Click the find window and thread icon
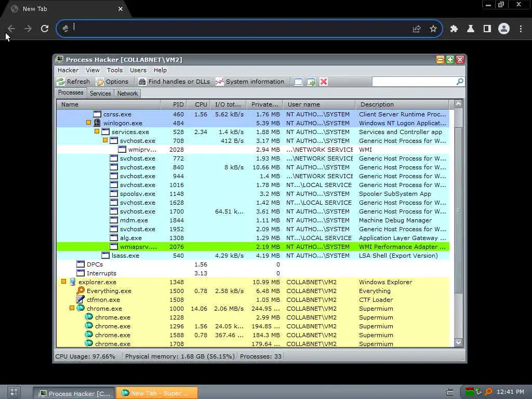 (x=311, y=82)
